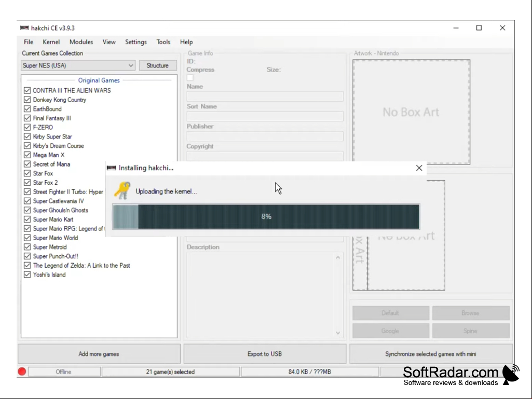
Task: Click the Browse artwork button
Action: (x=471, y=313)
